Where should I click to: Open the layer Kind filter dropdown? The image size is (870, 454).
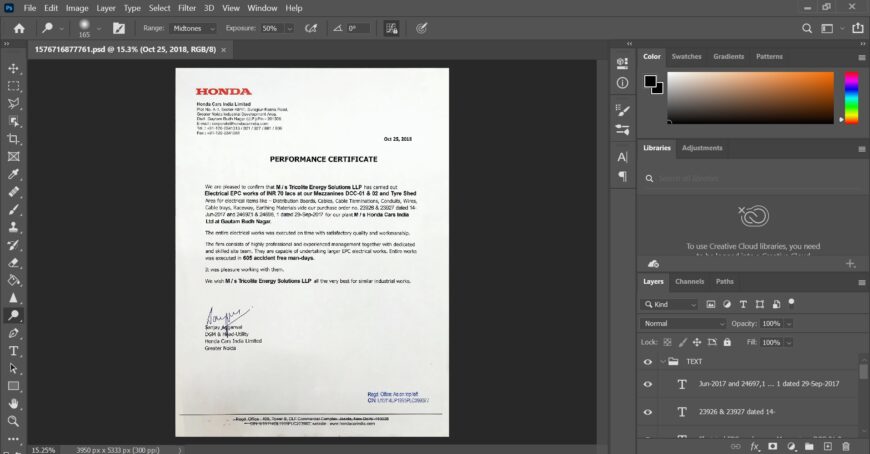pos(669,304)
